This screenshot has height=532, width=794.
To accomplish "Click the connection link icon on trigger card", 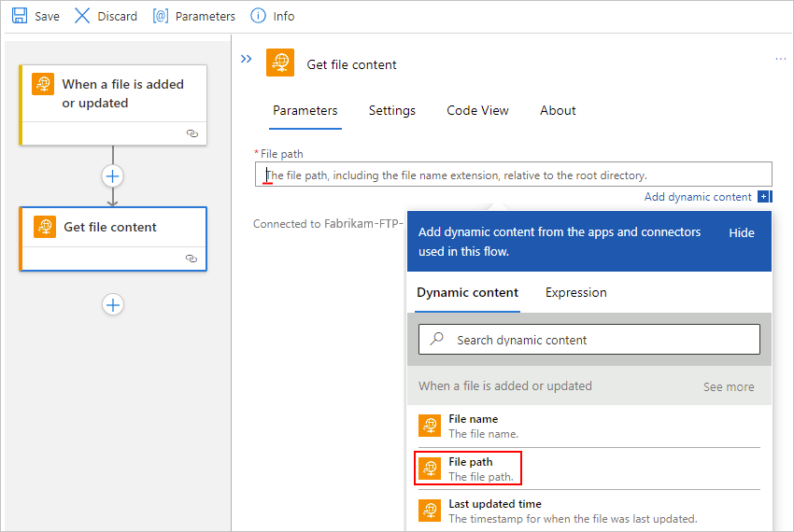I will 192,133.
